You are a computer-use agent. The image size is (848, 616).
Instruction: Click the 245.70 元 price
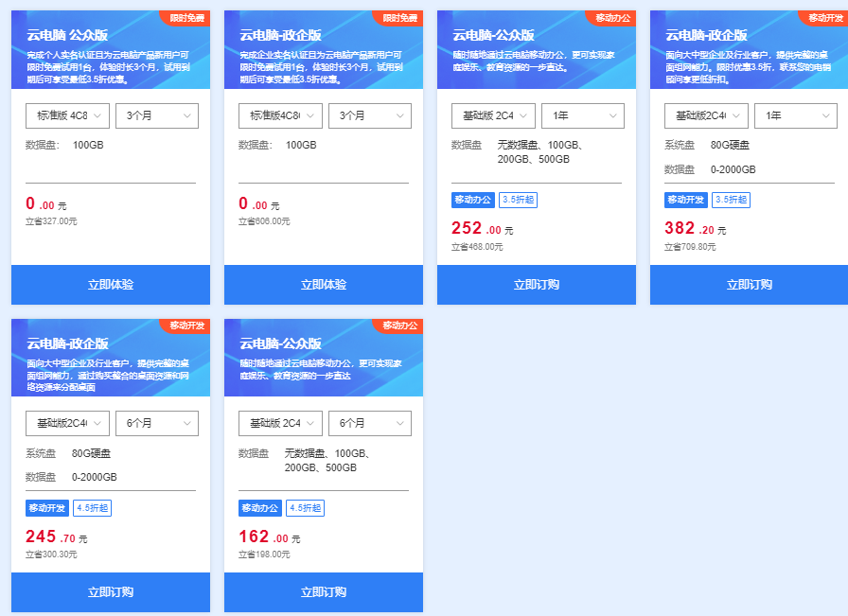pyautogui.click(x=56, y=537)
